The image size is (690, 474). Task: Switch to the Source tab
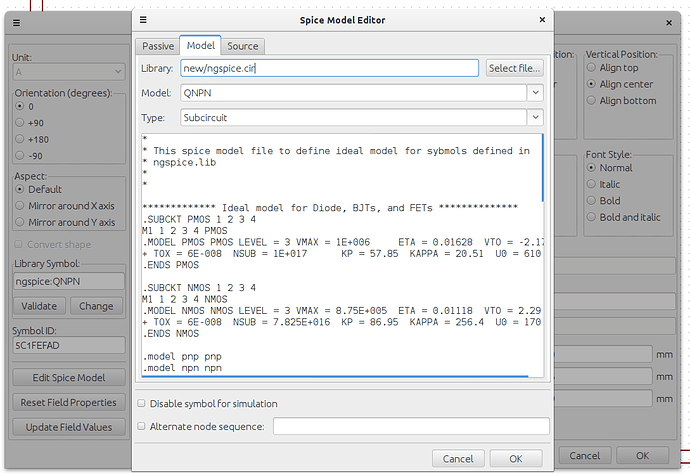pyautogui.click(x=242, y=46)
